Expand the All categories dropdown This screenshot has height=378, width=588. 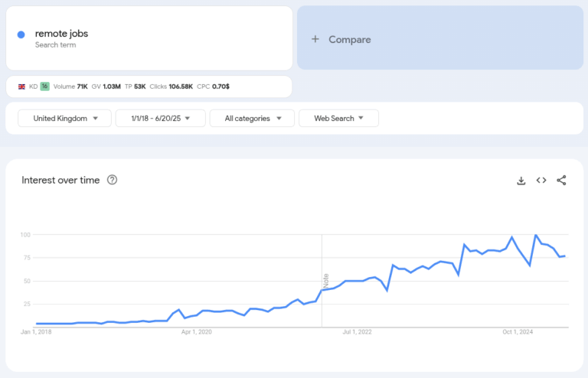(248, 118)
